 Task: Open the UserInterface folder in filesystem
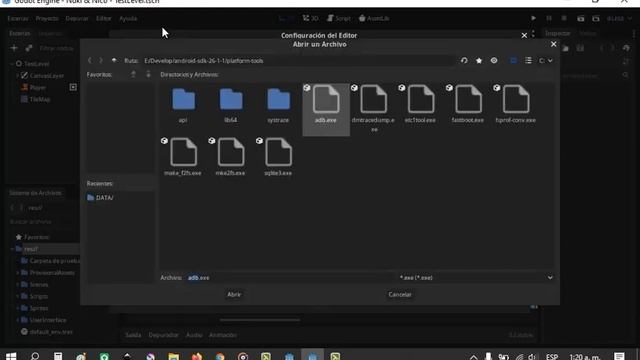(44, 320)
